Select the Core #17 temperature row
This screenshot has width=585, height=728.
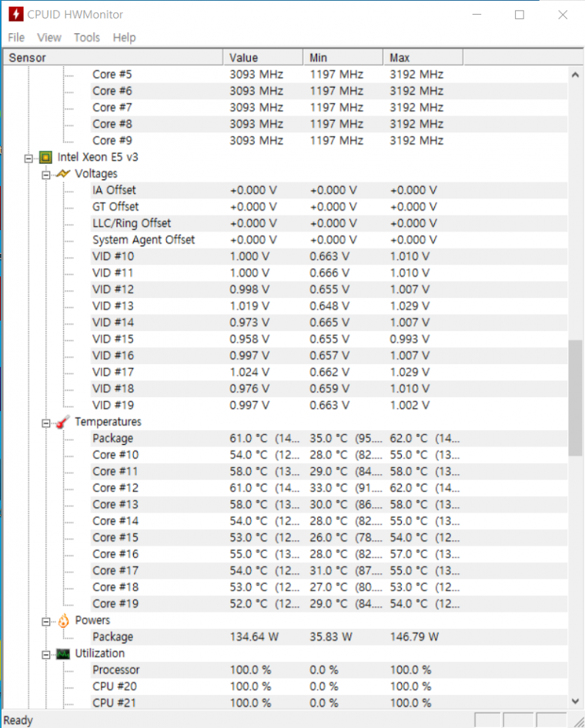click(329, 571)
